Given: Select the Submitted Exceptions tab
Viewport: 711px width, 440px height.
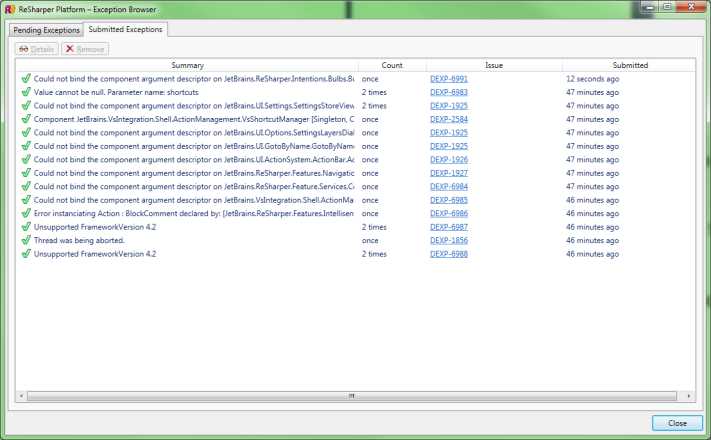Looking at the screenshot, I should pos(125,29).
